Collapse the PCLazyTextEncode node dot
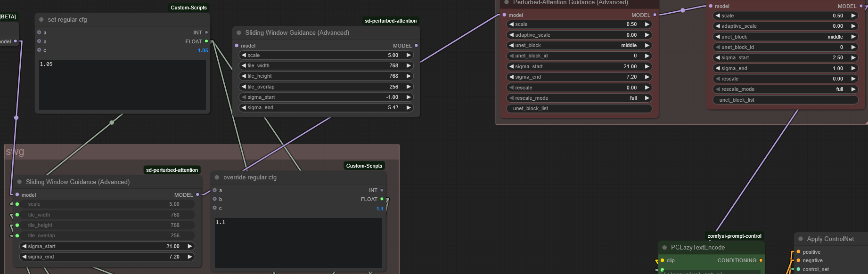 point(665,248)
